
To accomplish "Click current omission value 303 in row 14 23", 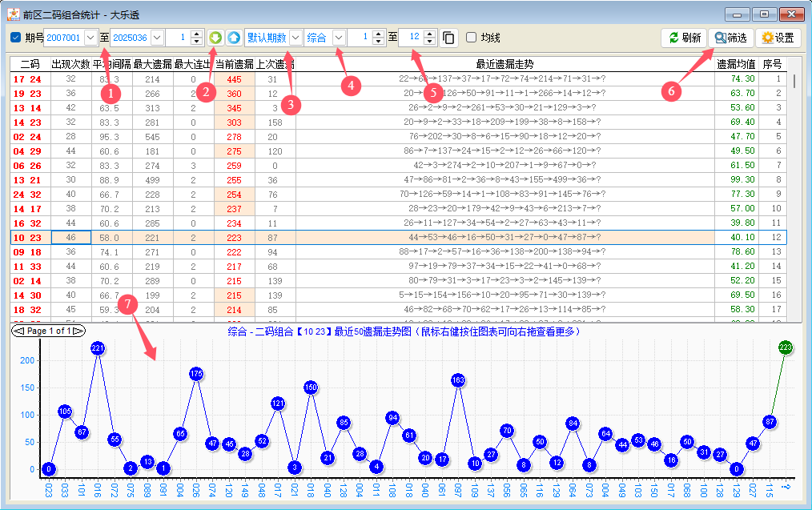I will pos(234,122).
